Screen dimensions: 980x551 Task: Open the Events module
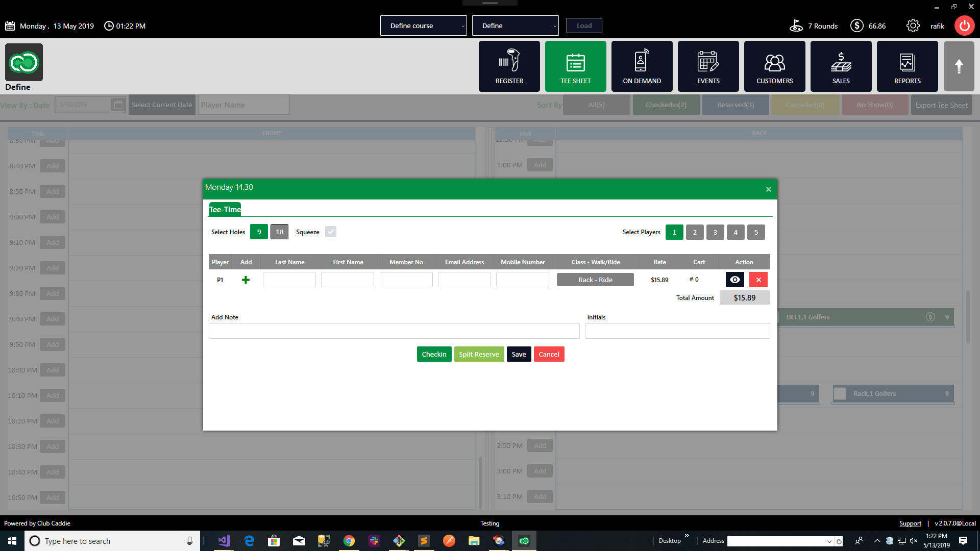(x=708, y=66)
